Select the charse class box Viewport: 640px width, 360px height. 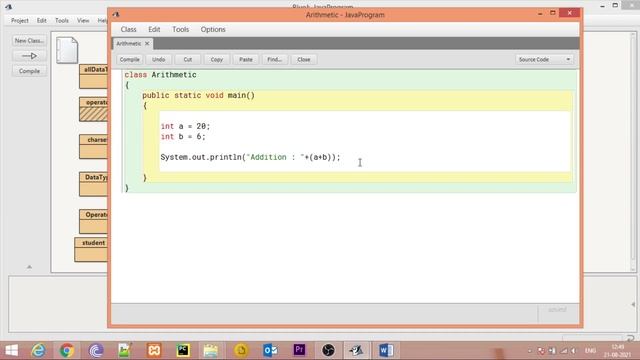click(x=93, y=147)
